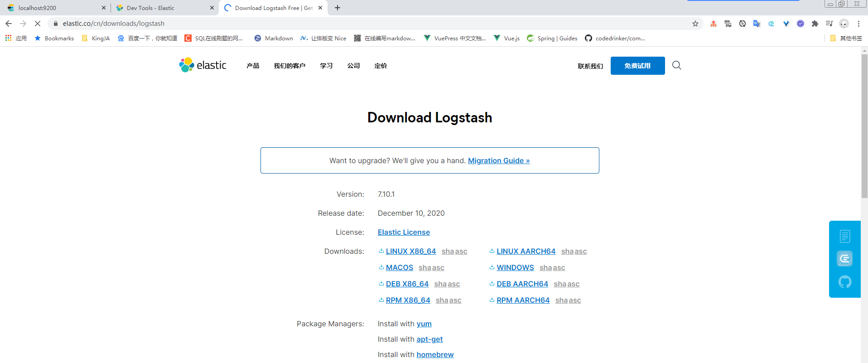868x363 pixels.
Task: Open the Google Translate extension
Action: [757, 24]
